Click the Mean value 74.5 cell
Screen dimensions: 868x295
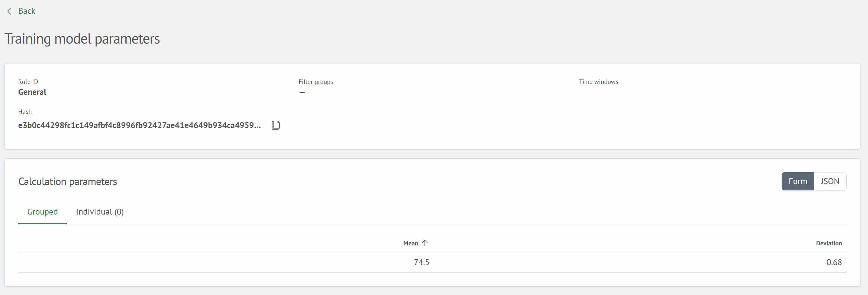pos(421,262)
